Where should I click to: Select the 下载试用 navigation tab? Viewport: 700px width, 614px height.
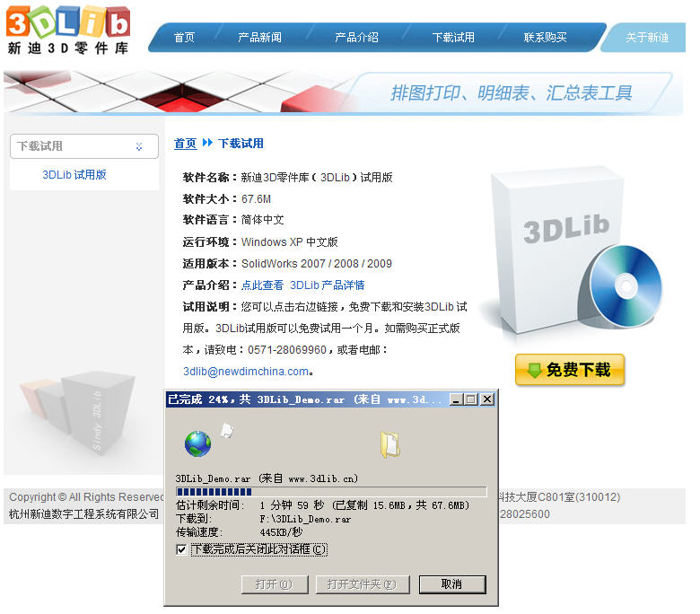coord(453,37)
